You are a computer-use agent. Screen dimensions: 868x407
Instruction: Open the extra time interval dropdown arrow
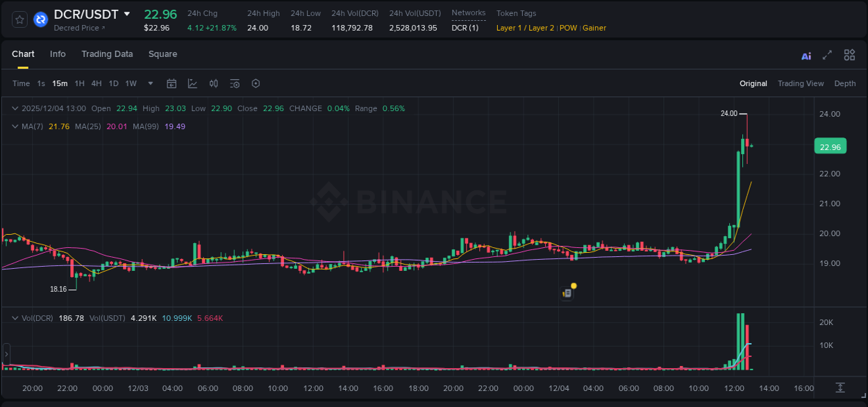click(x=150, y=83)
